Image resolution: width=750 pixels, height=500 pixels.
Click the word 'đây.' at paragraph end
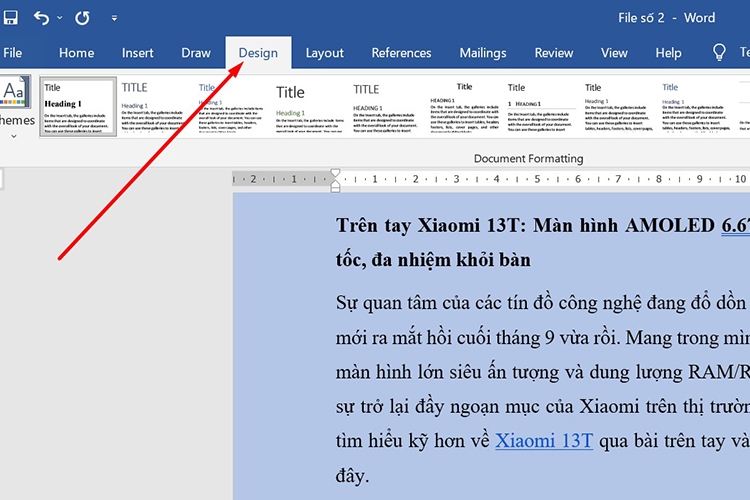click(x=353, y=476)
